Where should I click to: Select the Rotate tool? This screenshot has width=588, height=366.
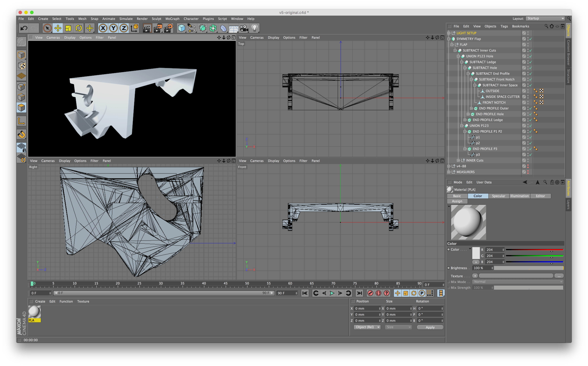click(x=79, y=28)
